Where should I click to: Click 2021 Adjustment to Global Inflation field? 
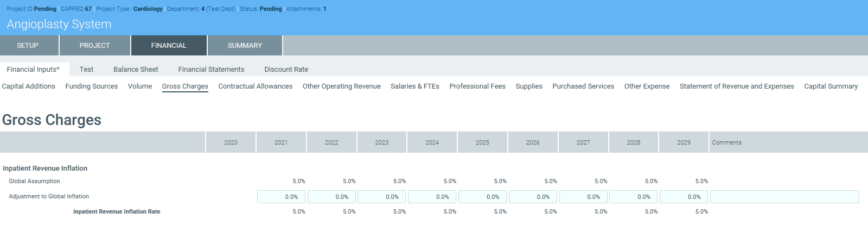(x=281, y=197)
